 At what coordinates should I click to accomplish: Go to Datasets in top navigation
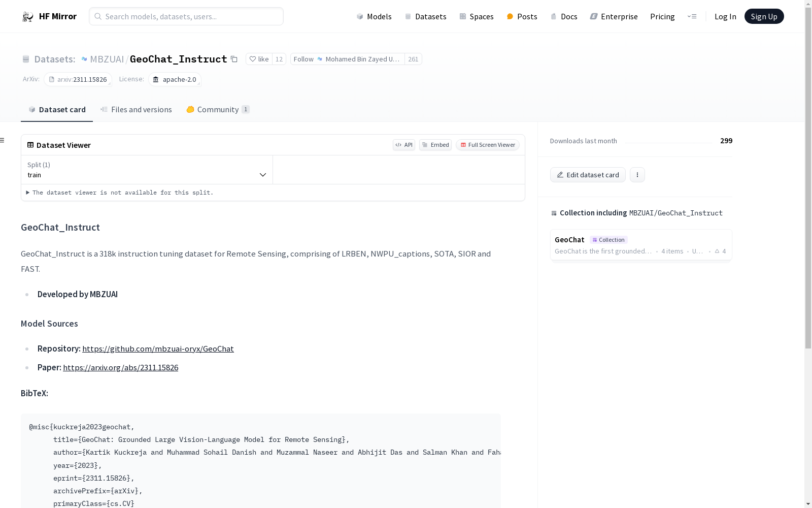tap(425, 16)
